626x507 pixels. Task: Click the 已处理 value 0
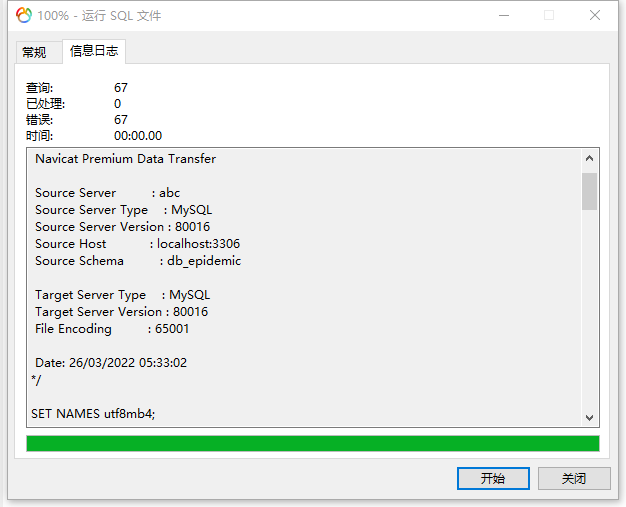pos(117,103)
